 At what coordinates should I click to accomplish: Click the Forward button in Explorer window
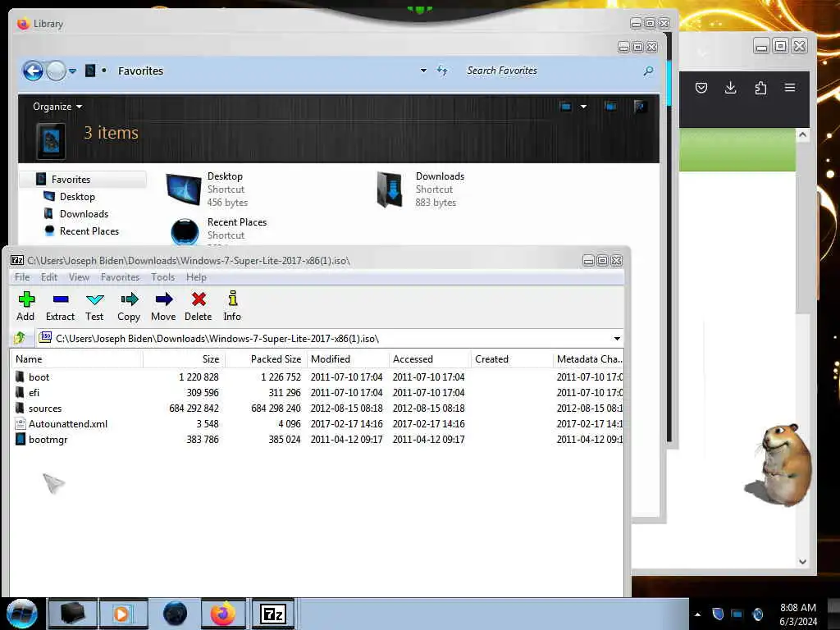point(56,71)
